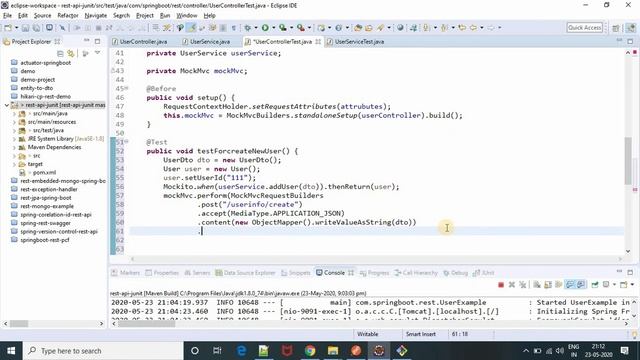Open the Debug dropdown arrow
The height and width of the screenshot is (360, 640).
[256, 28]
